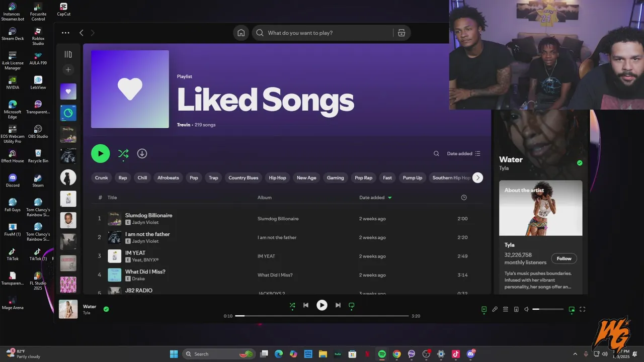This screenshot has width=644, height=362.
Task: Open the 'Date added' sort dropdown
Action: (x=463, y=154)
